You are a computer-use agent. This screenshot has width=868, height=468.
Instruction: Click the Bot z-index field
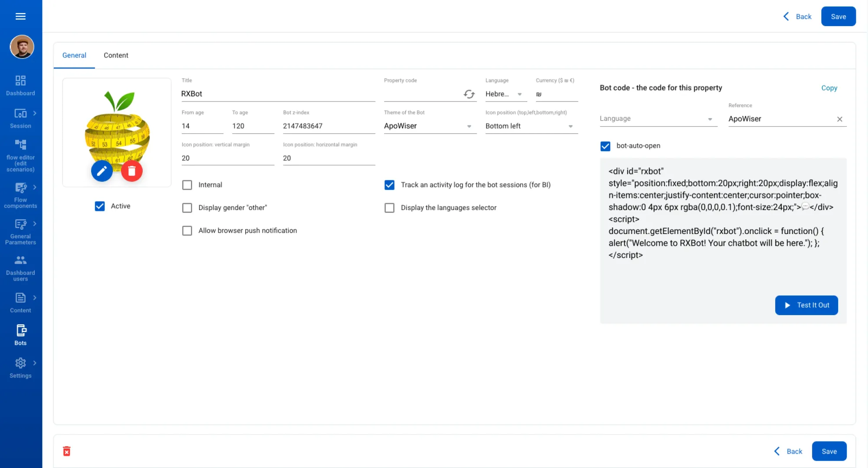click(x=329, y=126)
